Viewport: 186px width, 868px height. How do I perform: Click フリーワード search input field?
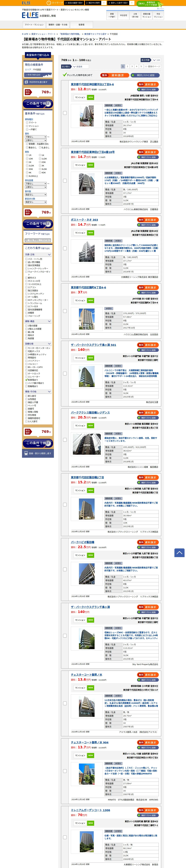coord(38,240)
